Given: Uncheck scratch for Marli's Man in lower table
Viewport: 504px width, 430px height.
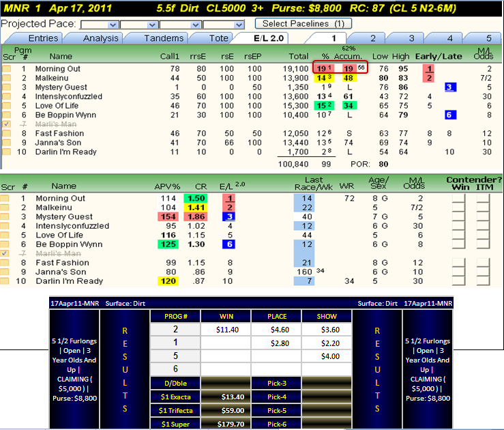Looking at the screenshot, I should [5, 253].
